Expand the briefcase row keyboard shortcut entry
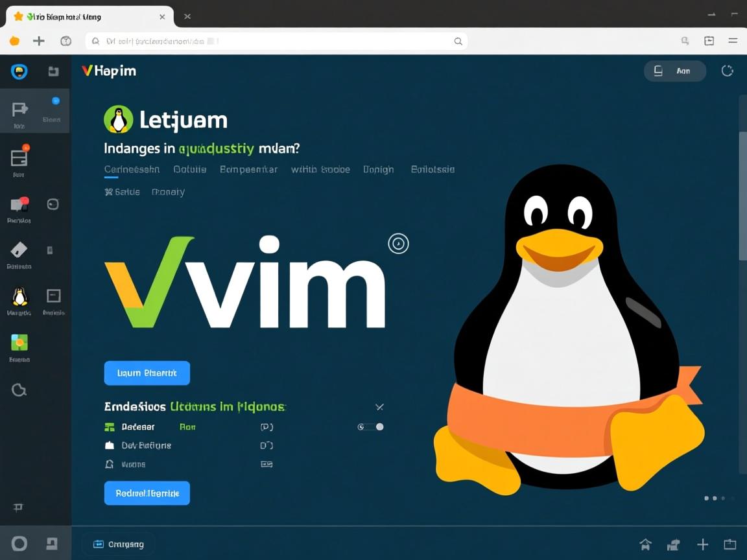The width and height of the screenshot is (747, 560). [266, 445]
